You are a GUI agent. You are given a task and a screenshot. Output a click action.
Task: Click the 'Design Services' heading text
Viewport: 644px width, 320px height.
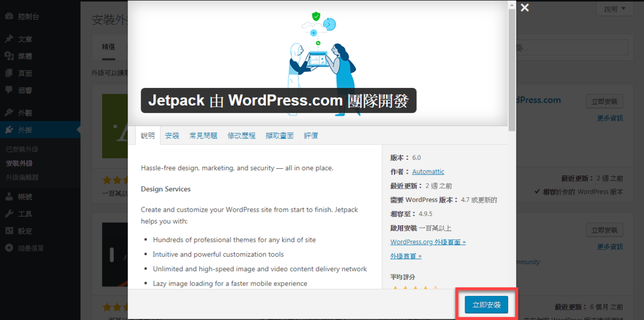[166, 189]
